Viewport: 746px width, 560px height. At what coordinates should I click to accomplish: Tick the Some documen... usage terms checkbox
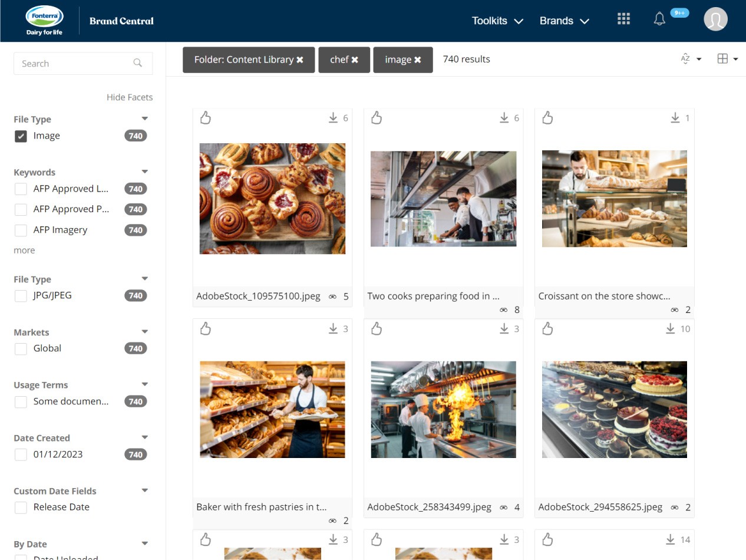coord(21,402)
